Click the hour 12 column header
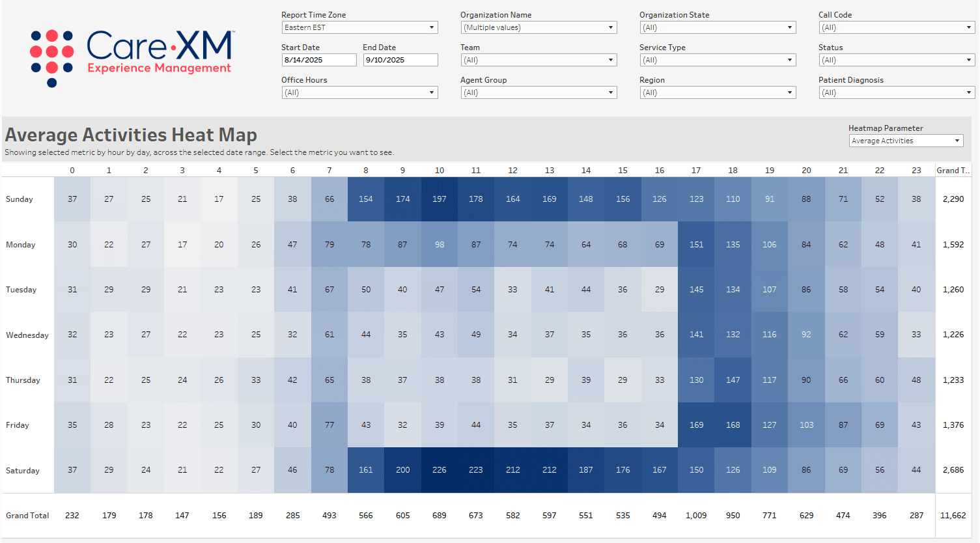 point(512,170)
